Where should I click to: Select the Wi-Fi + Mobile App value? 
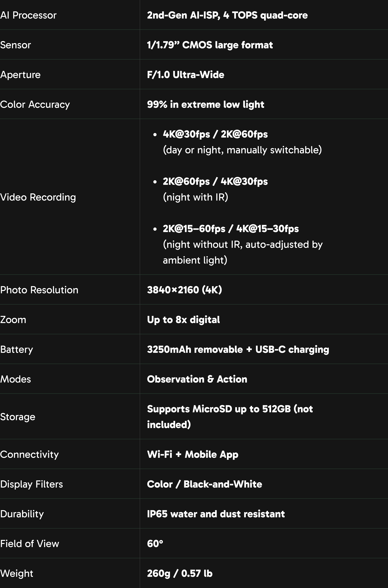[x=193, y=454]
